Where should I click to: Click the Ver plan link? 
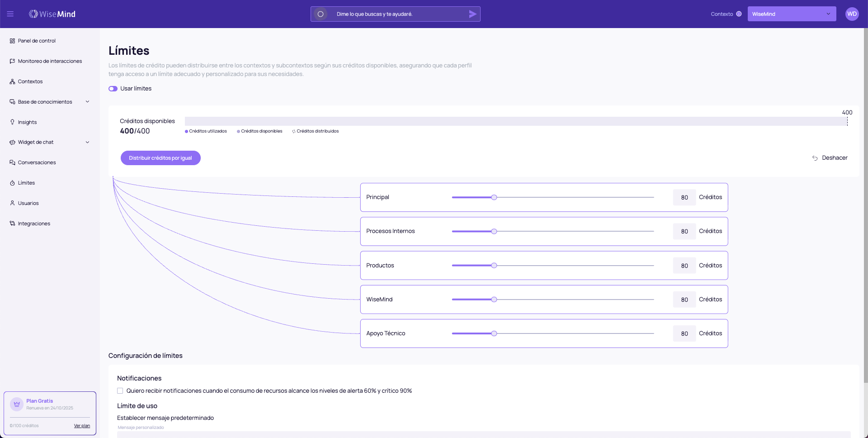(x=82, y=426)
